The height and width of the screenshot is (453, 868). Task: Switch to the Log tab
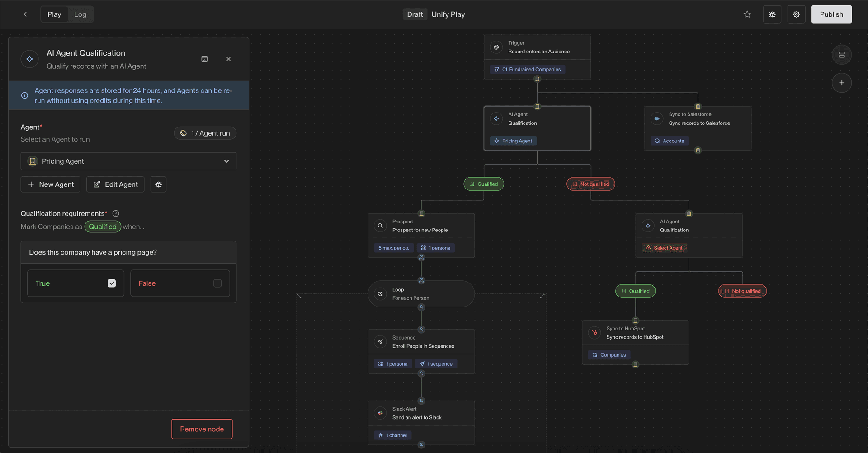(80, 14)
